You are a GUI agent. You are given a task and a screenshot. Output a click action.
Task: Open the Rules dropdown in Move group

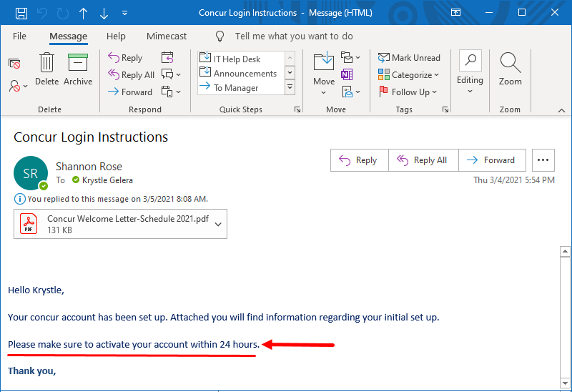coord(350,57)
